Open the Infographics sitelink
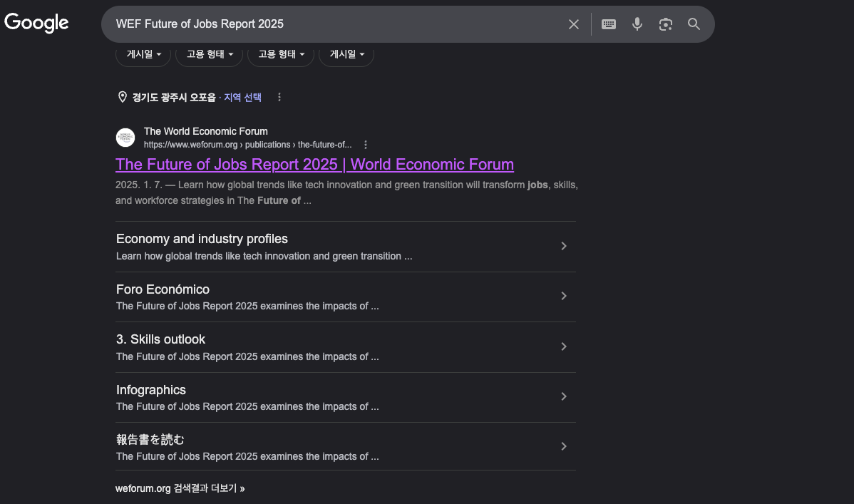Screen dimensions: 854x504 tap(151, 389)
